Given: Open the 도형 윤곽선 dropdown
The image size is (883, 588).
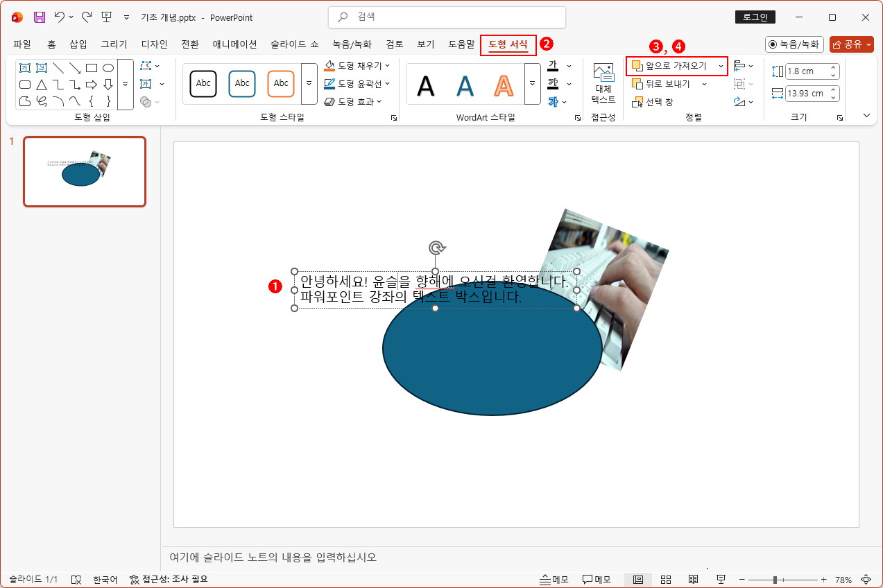Looking at the screenshot, I should [359, 83].
